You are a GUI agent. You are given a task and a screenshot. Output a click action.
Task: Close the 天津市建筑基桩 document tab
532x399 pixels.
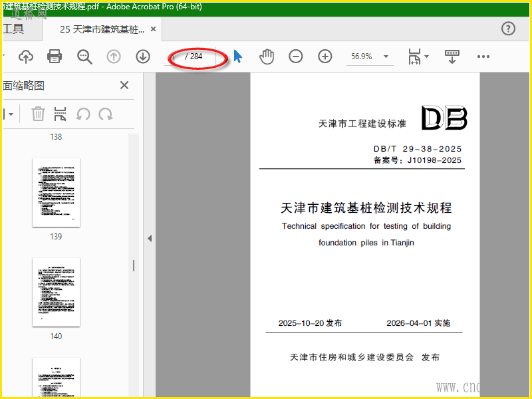click(x=154, y=29)
